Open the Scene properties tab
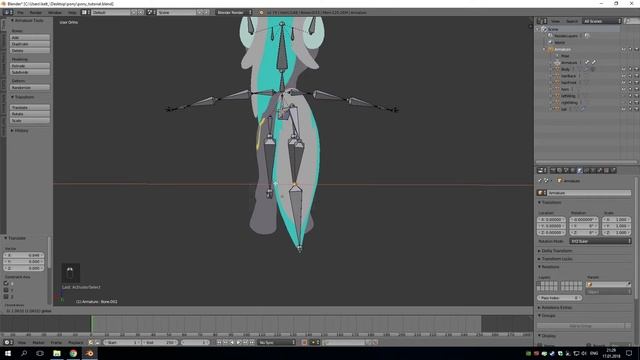 point(566,170)
